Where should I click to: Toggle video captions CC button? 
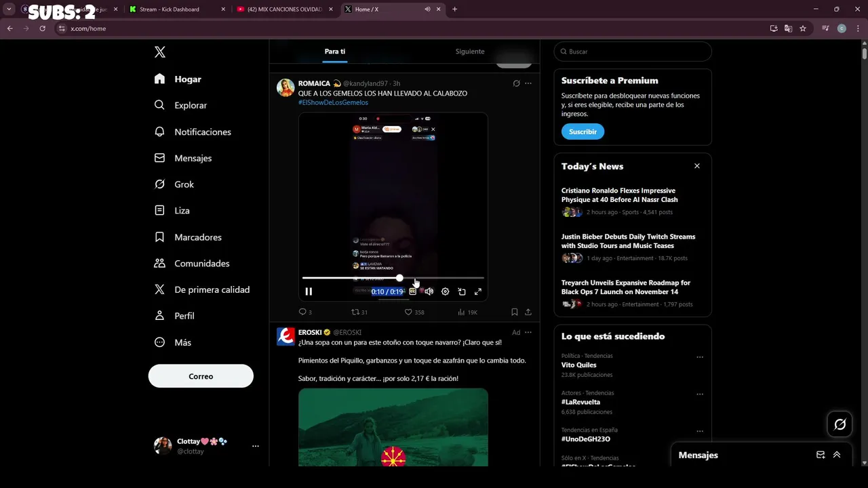412,291
